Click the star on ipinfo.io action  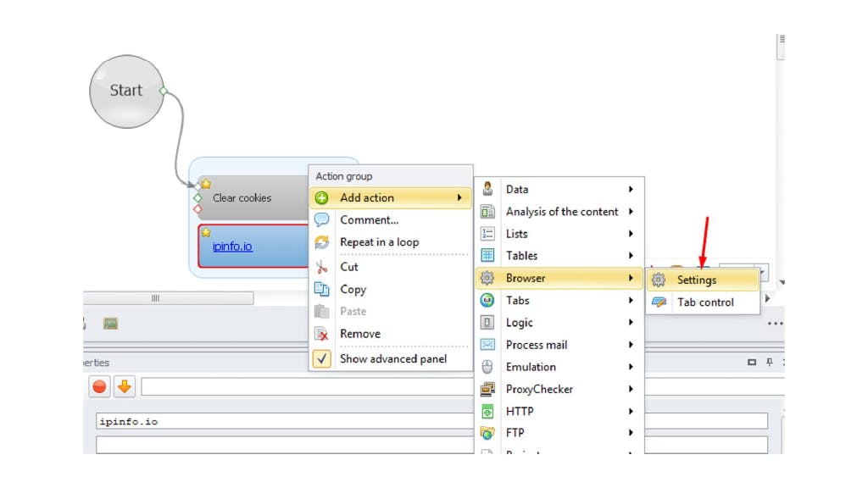click(x=206, y=232)
